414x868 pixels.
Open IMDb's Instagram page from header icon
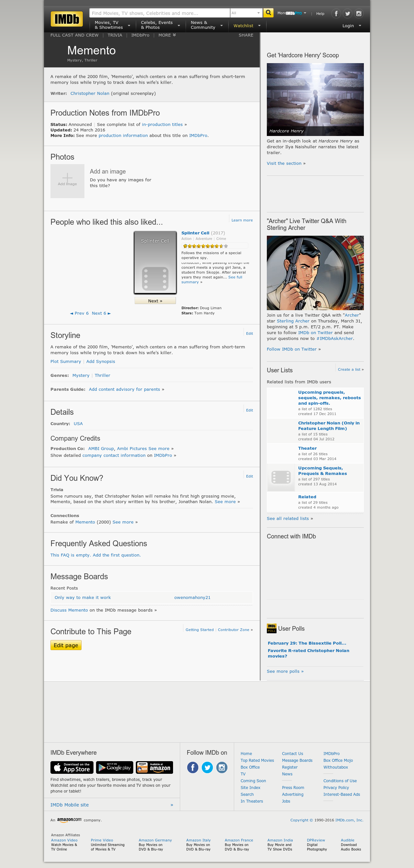coord(359,14)
